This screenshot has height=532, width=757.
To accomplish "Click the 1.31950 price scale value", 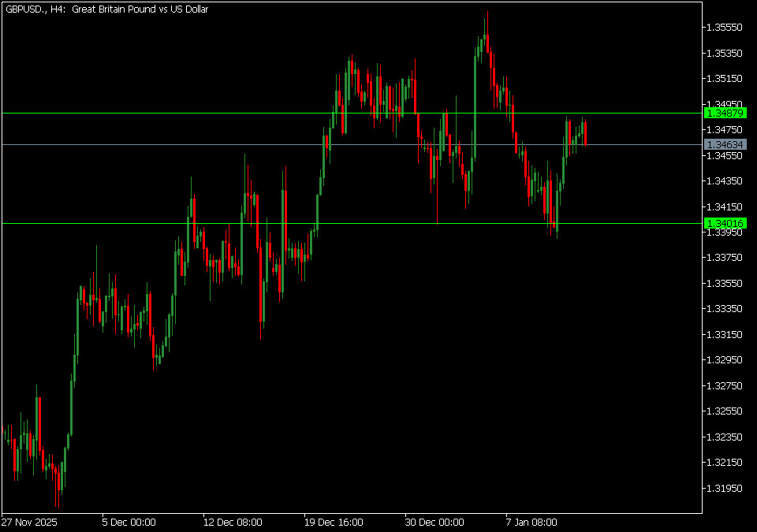I will click(x=724, y=488).
